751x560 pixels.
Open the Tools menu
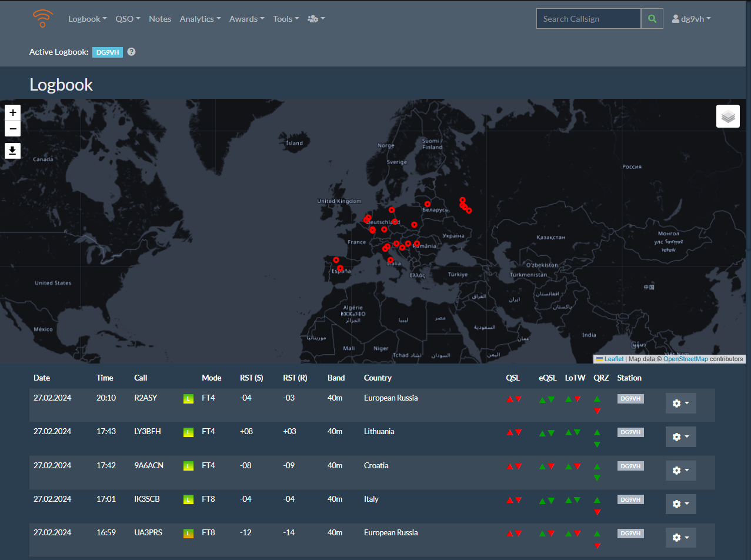click(x=286, y=19)
